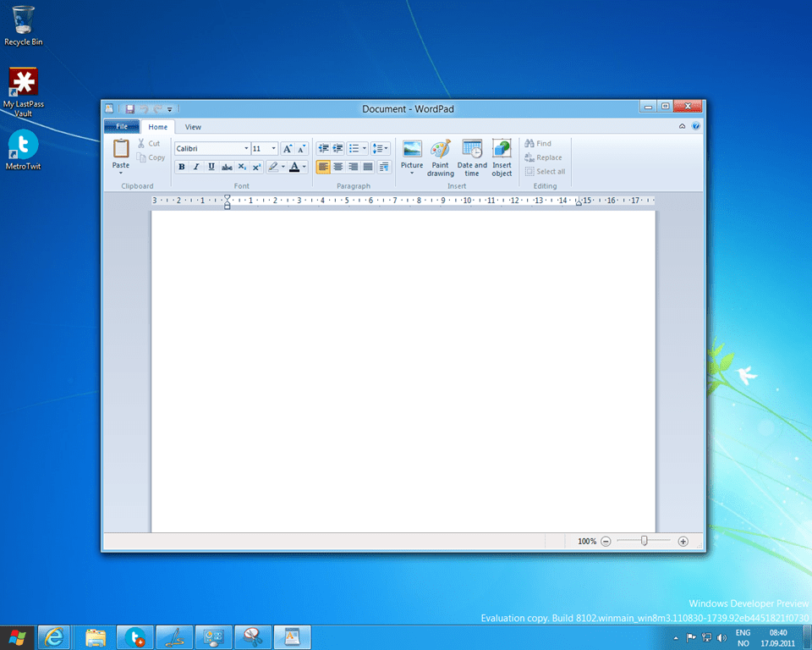Screen dimensions: 812x650
Task: Open Customize Quick Access Toolbar dropdown
Action: coord(169,109)
